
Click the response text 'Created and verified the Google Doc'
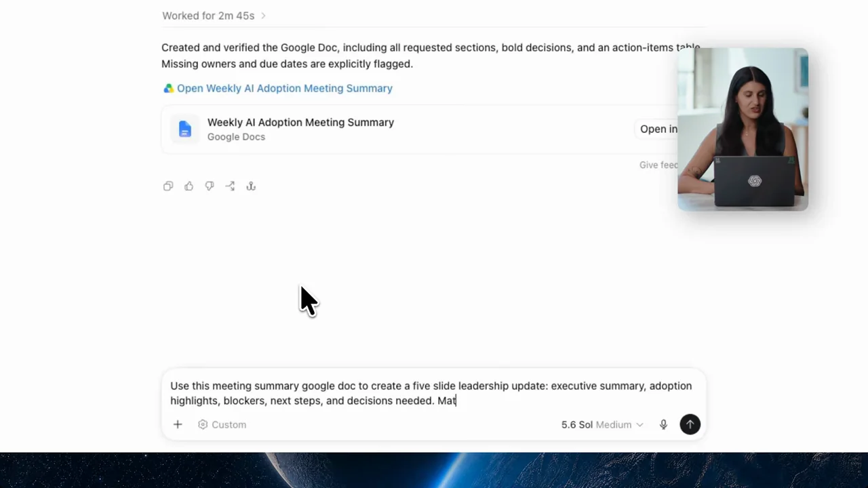[x=250, y=47]
